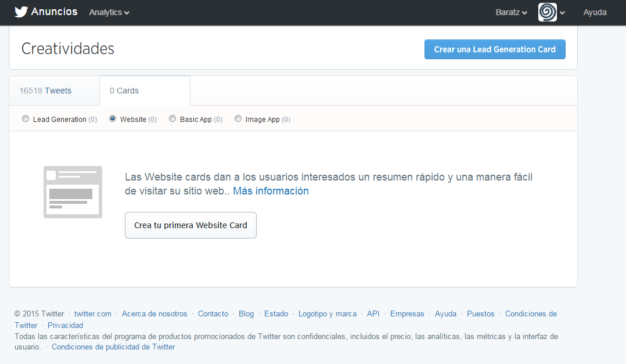Switch to the 0 Cards tab

click(145, 91)
